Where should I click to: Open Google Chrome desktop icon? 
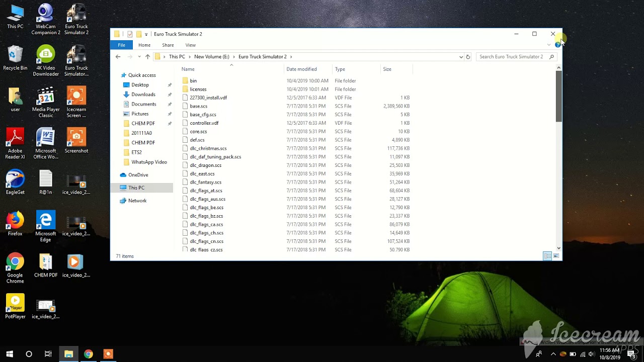(x=15, y=268)
